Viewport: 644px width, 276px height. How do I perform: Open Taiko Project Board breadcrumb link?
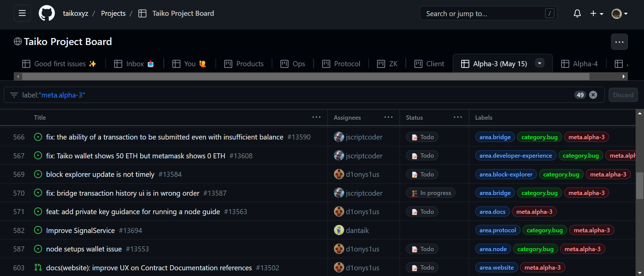click(x=183, y=13)
